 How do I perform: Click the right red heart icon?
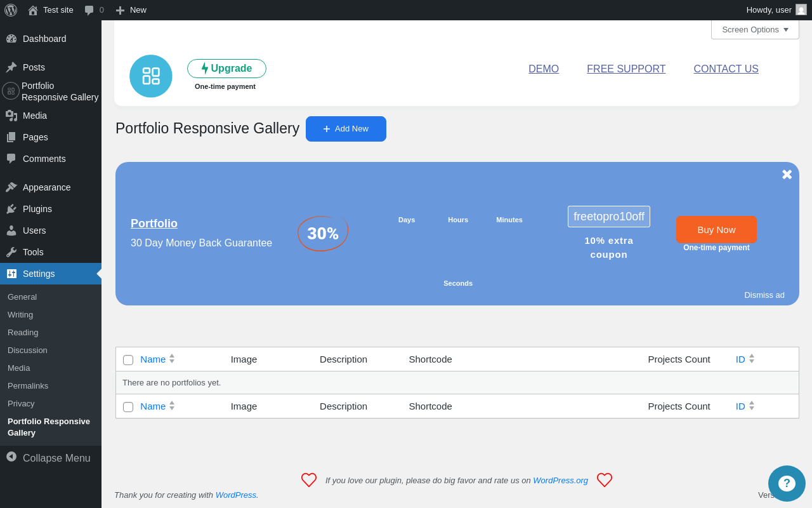click(605, 480)
